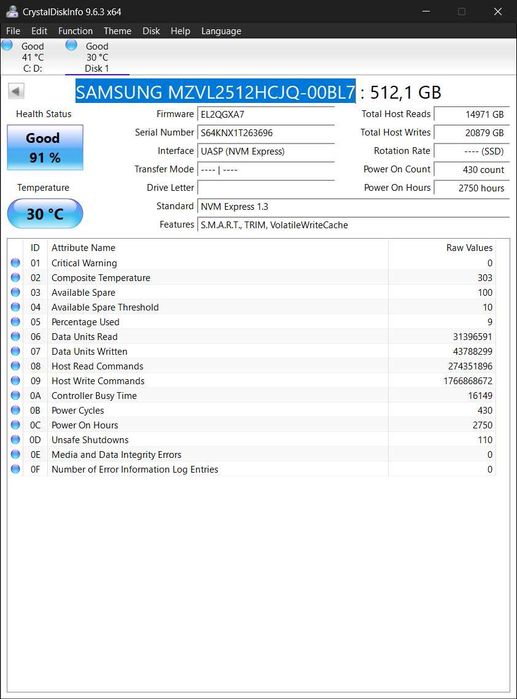Click status orb for Power On Hours row
Screen dimensions: 517x699
16,424
